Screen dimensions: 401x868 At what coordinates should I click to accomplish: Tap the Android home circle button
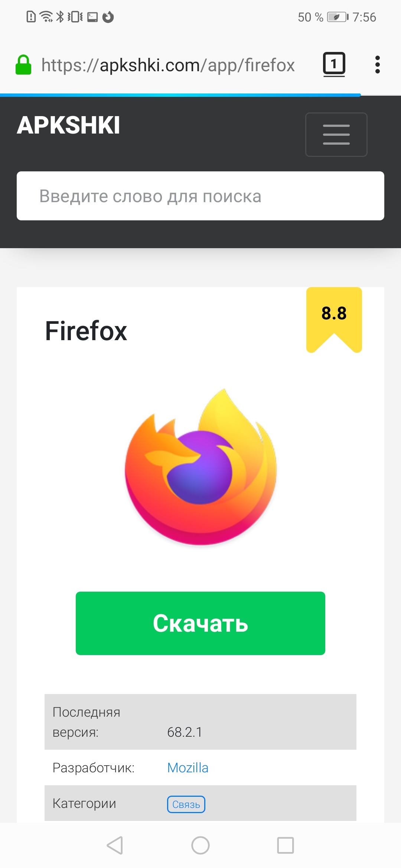click(200, 845)
